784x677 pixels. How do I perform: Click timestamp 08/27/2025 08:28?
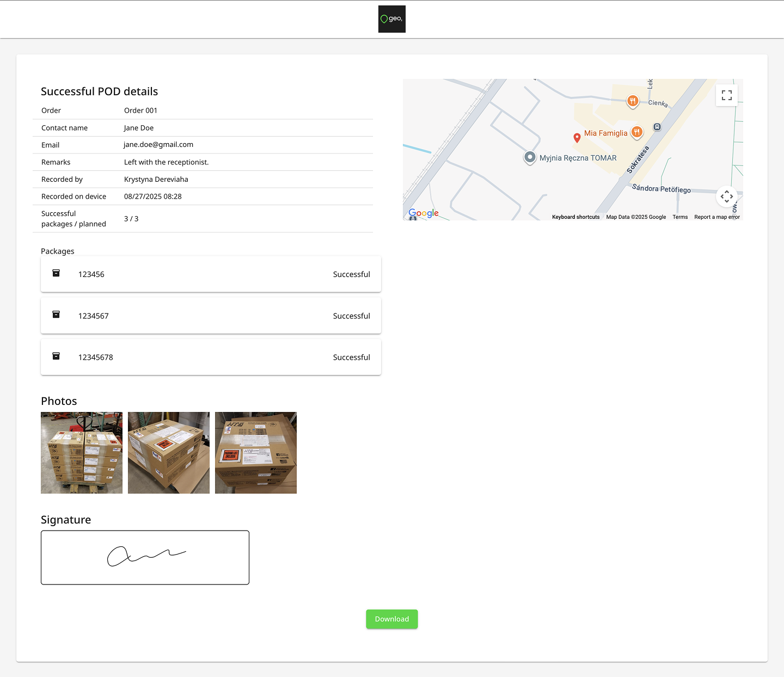pyautogui.click(x=152, y=196)
